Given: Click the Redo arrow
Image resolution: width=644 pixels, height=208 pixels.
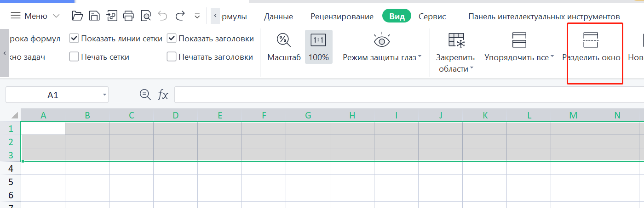Looking at the screenshot, I should coord(180,16).
